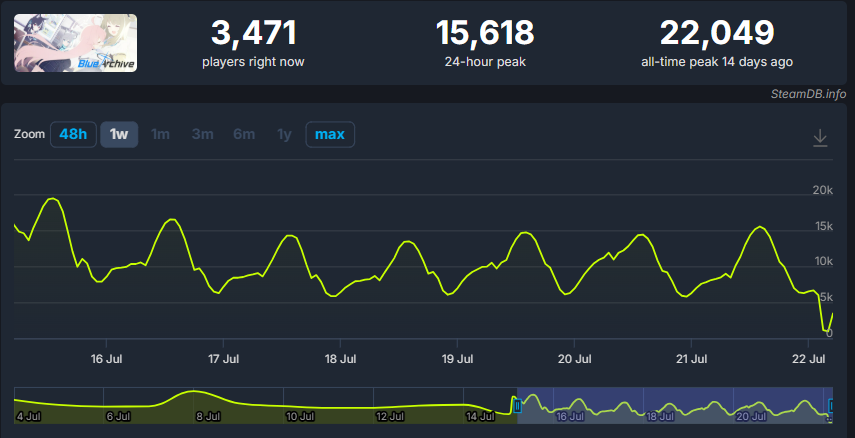Click the '15k' y-axis label
This screenshot has width=855, height=438.
(823, 226)
